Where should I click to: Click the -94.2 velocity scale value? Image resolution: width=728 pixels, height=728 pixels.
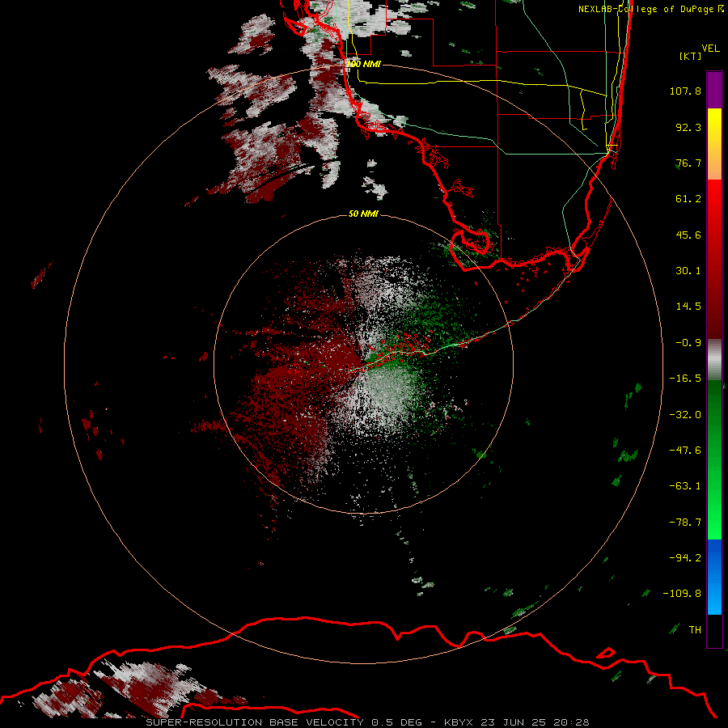coord(685,558)
